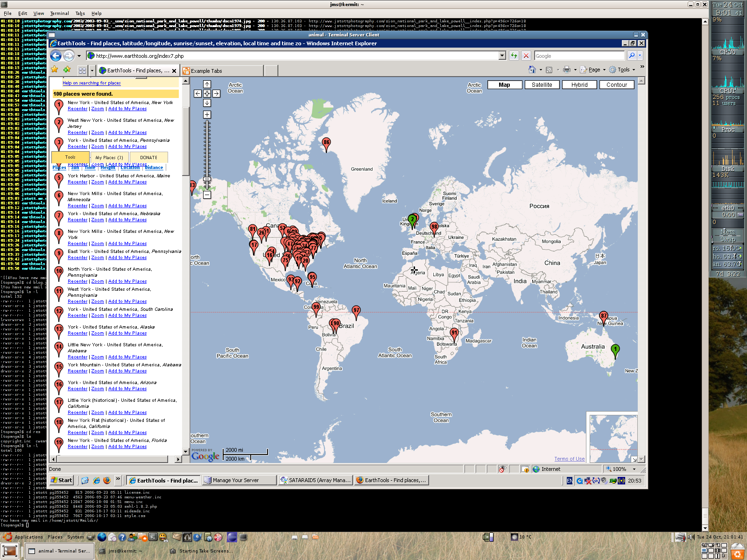This screenshot has width=747, height=560.
Task: Pan the map down with the down arrow
Action: (207, 103)
